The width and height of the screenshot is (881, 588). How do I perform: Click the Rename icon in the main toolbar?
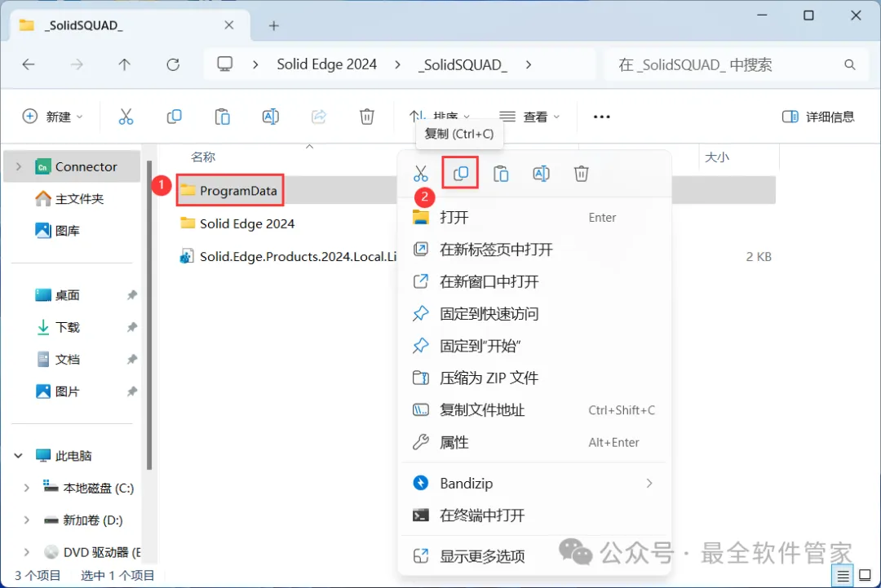click(270, 117)
